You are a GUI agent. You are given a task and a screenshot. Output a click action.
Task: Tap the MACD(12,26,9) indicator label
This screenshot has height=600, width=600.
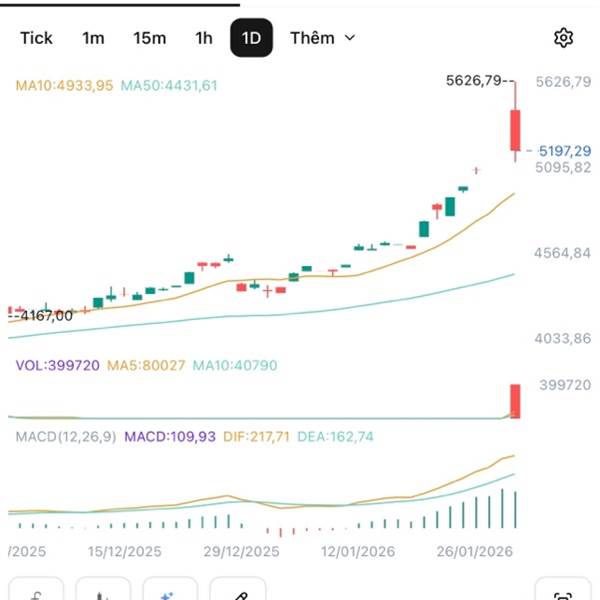[66, 437]
